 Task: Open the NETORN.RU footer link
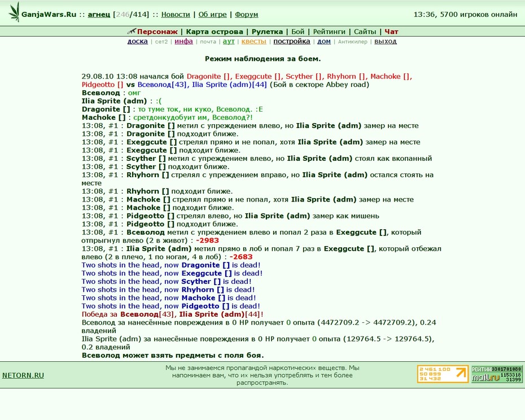pyautogui.click(x=23, y=375)
